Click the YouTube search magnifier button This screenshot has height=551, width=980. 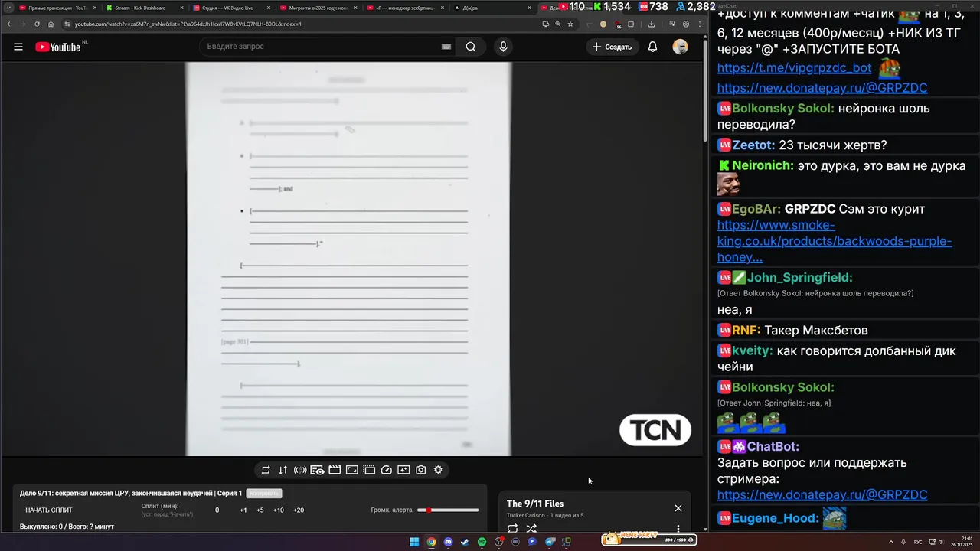click(x=471, y=47)
